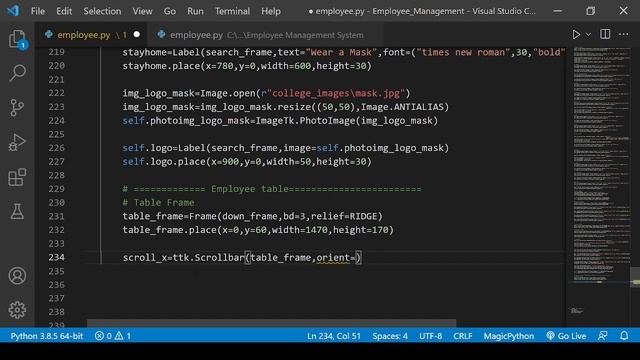640x360 pixels.
Task: Click line number 231
Action: 56,216
